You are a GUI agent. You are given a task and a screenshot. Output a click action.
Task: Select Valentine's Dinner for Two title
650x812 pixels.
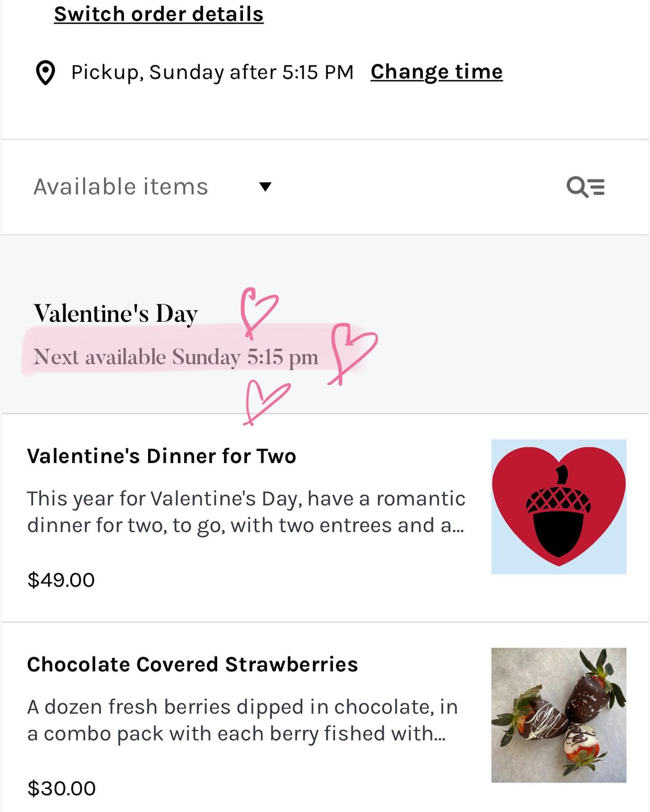tap(162, 456)
